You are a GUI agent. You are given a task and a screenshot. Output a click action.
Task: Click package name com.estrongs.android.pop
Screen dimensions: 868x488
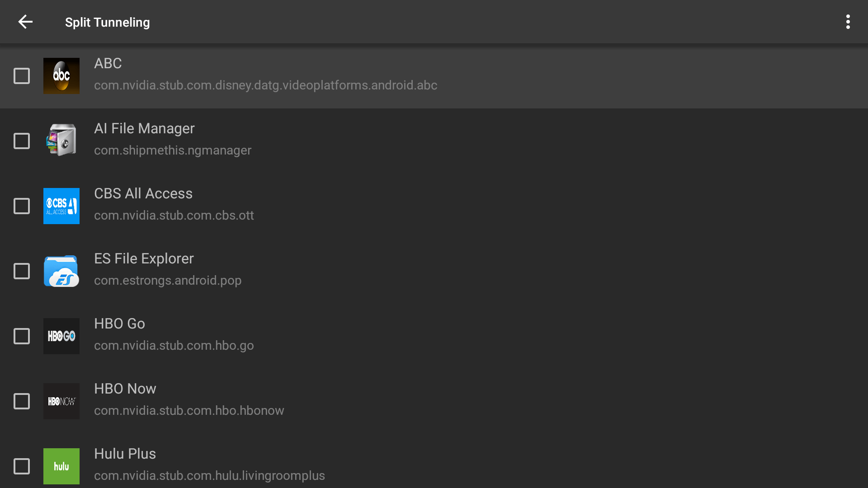coord(168,280)
